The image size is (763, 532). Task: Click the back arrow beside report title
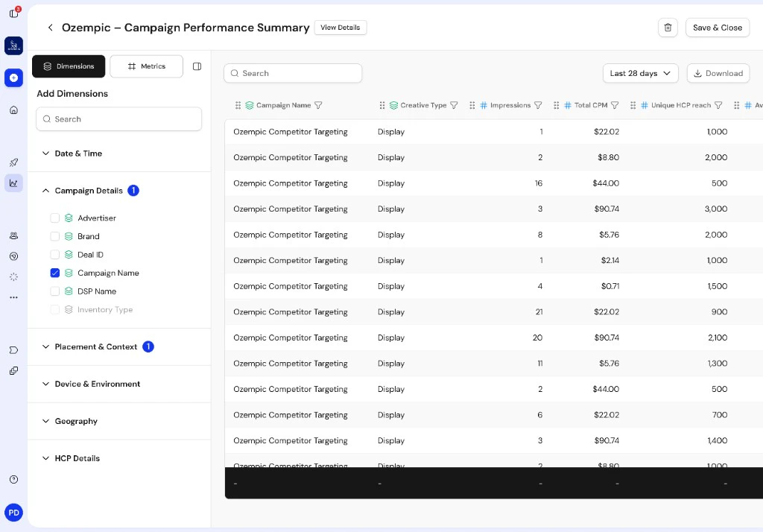click(50, 28)
